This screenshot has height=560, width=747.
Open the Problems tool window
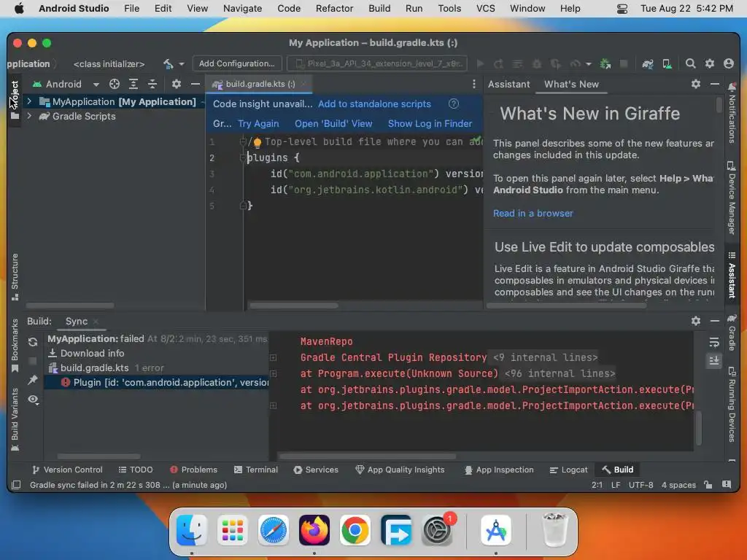(x=193, y=470)
